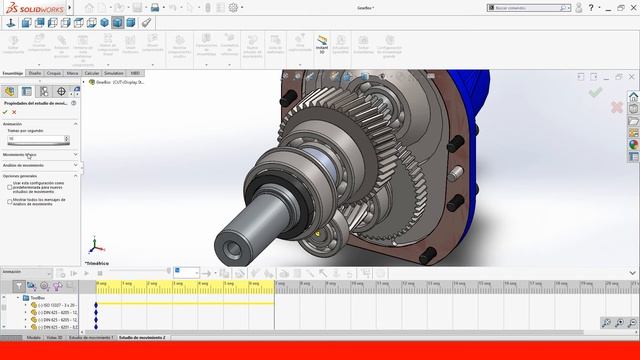Expand the Movimiento básico section
Viewport: 640px width, 360px height.
tap(76, 155)
